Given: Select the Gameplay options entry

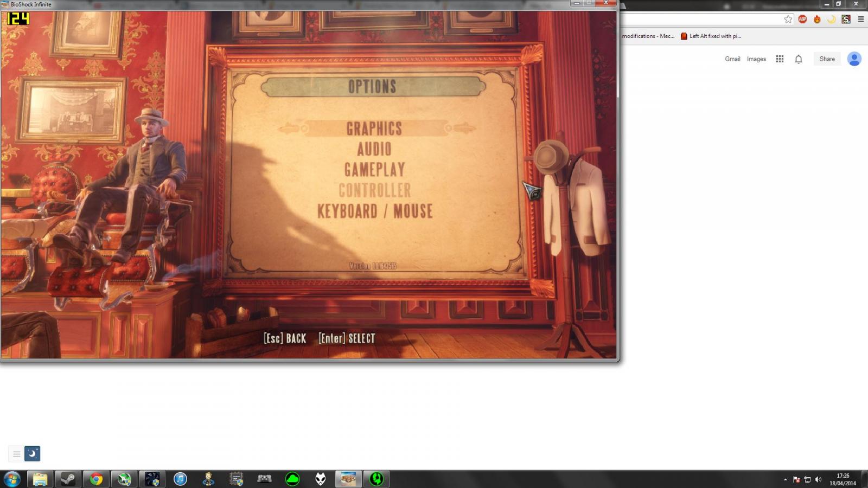Looking at the screenshot, I should click(375, 170).
